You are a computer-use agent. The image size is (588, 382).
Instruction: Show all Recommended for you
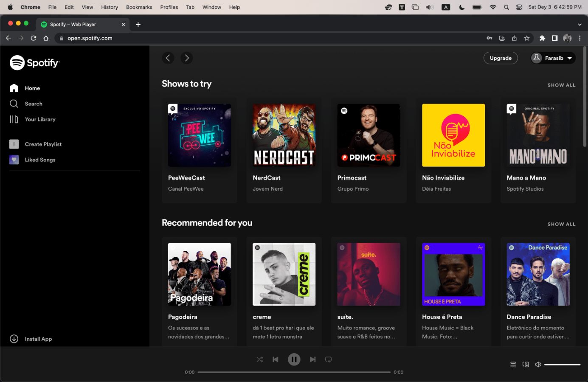tap(561, 224)
